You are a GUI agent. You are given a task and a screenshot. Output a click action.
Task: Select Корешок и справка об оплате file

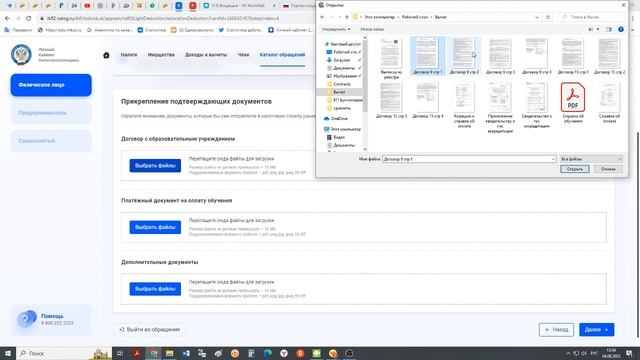(x=464, y=105)
